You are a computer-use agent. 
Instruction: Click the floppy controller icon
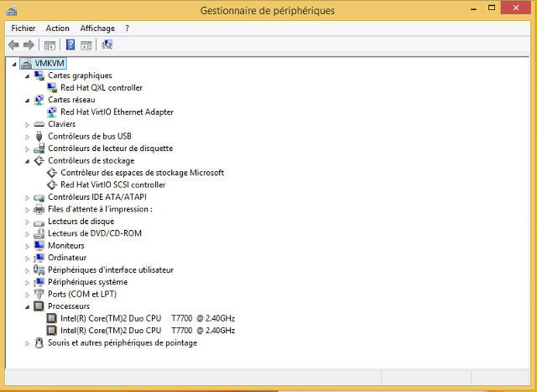[39, 149]
